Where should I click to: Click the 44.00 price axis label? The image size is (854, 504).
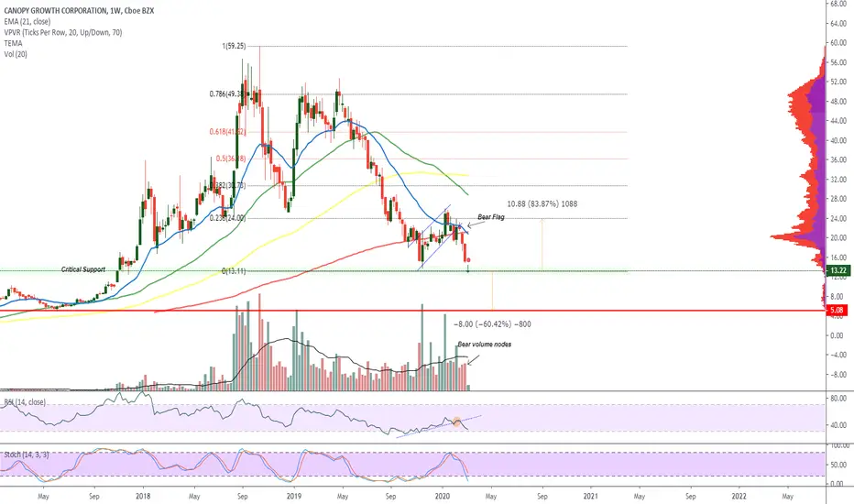838,120
